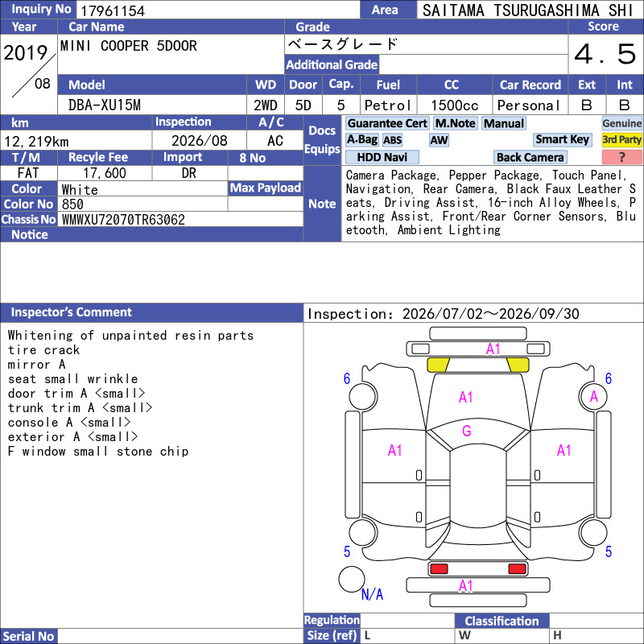This screenshot has width=644, height=644.
Task: Select the Serial No label
Action: [x=28, y=636]
